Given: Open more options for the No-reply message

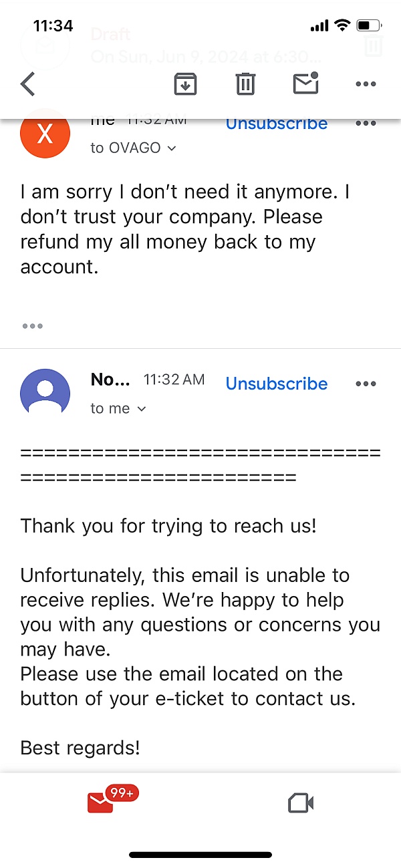Looking at the screenshot, I should [366, 384].
